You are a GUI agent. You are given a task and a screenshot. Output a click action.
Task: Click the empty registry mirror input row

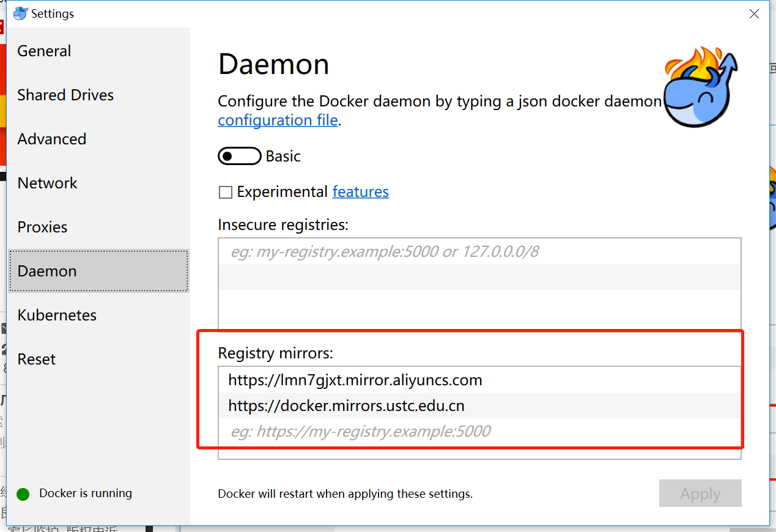(x=479, y=431)
